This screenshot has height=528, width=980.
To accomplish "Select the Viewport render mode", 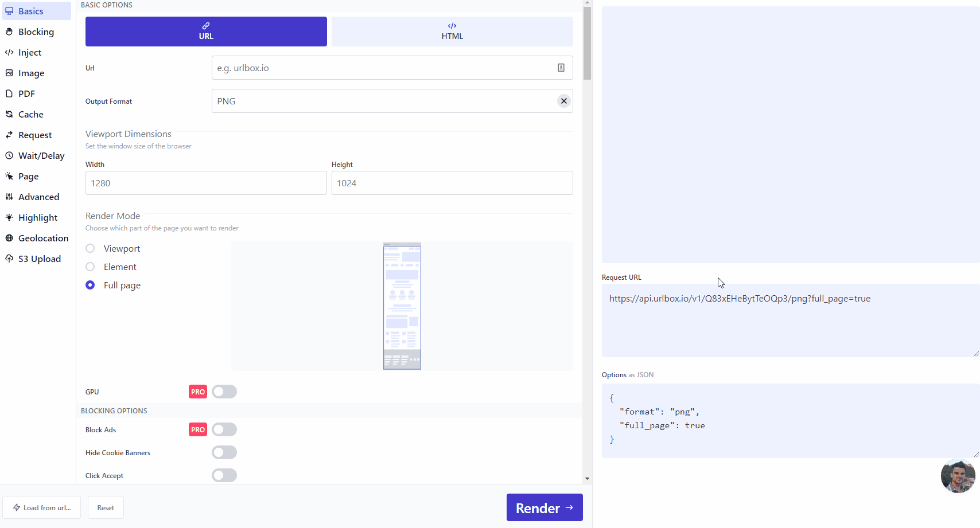I will [90, 248].
